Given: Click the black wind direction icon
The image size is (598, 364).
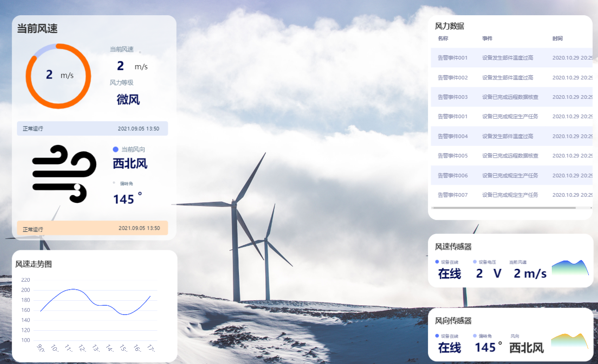Looking at the screenshot, I should [x=64, y=174].
